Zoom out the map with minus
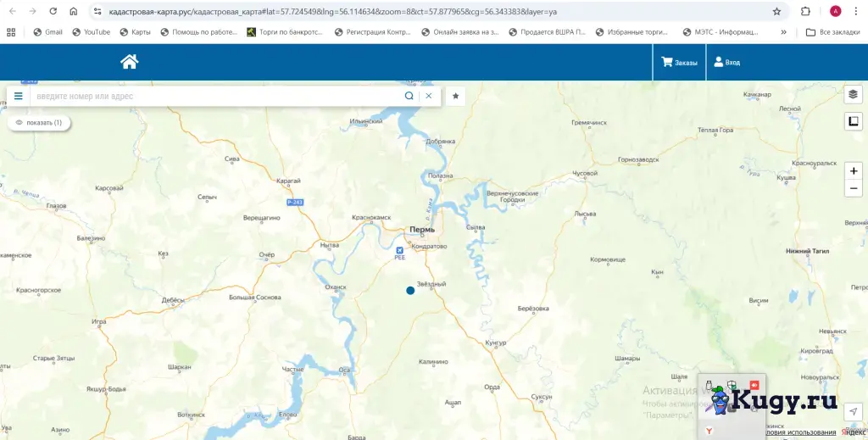Image resolution: width=868 pixels, height=440 pixels. tap(854, 189)
